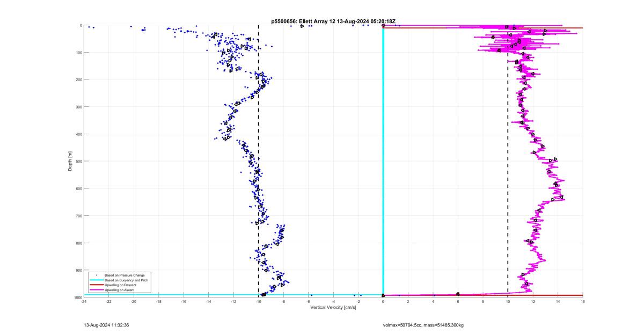Click the '-2' x-axis tick label

pos(358,301)
